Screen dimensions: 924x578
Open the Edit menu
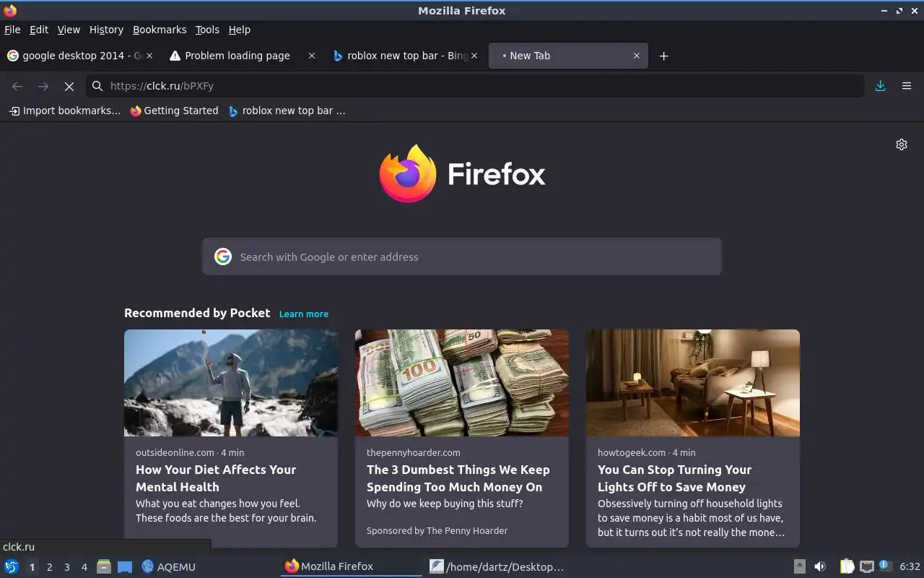click(39, 30)
